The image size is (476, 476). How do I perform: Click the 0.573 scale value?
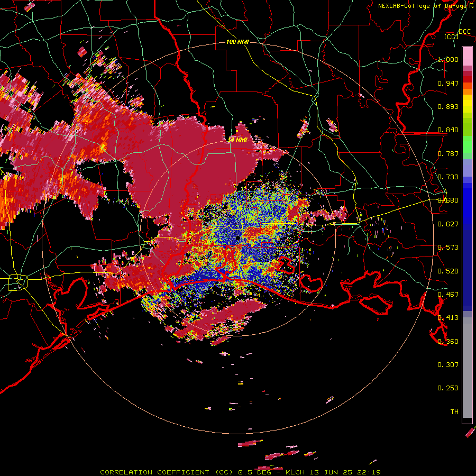(x=448, y=248)
